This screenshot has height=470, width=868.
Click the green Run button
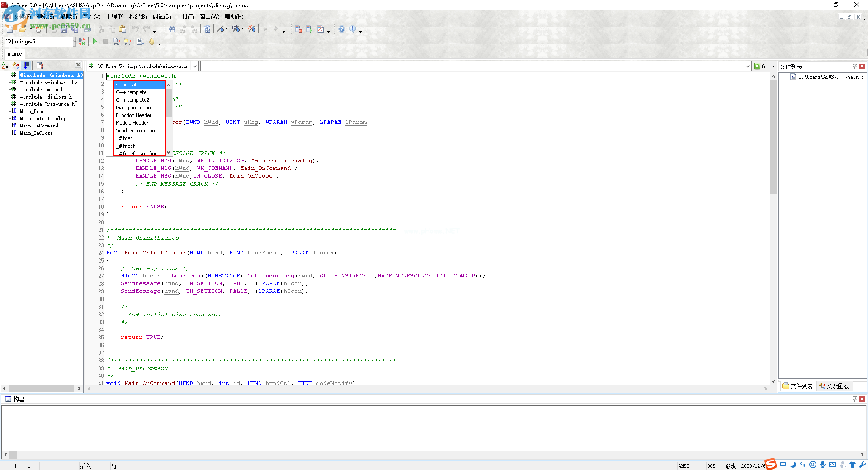point(95,42)
